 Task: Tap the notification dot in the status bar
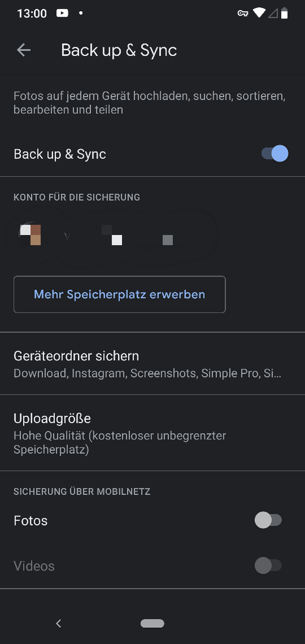coord(80,14)
